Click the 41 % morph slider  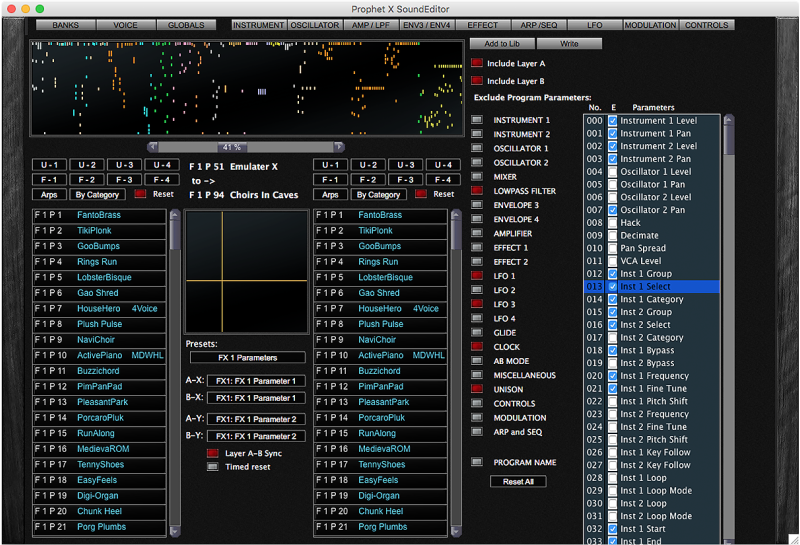click(x=232, y=147)
